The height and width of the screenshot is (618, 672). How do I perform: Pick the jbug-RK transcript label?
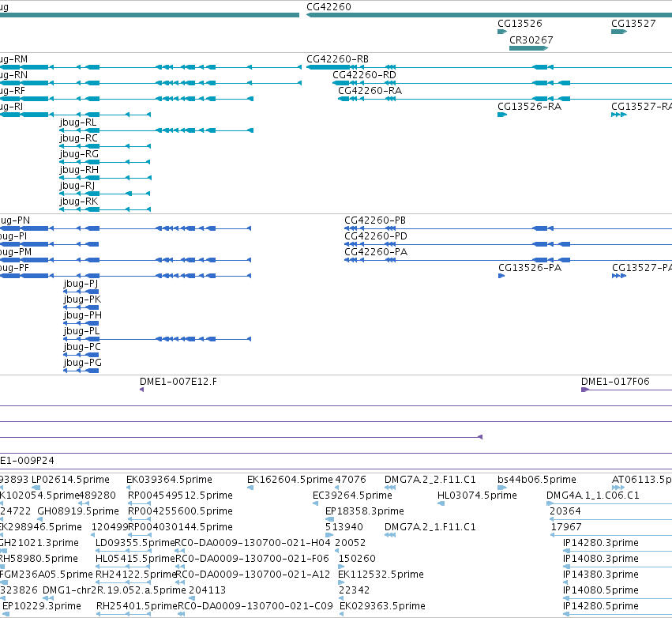tap(79, 202)
